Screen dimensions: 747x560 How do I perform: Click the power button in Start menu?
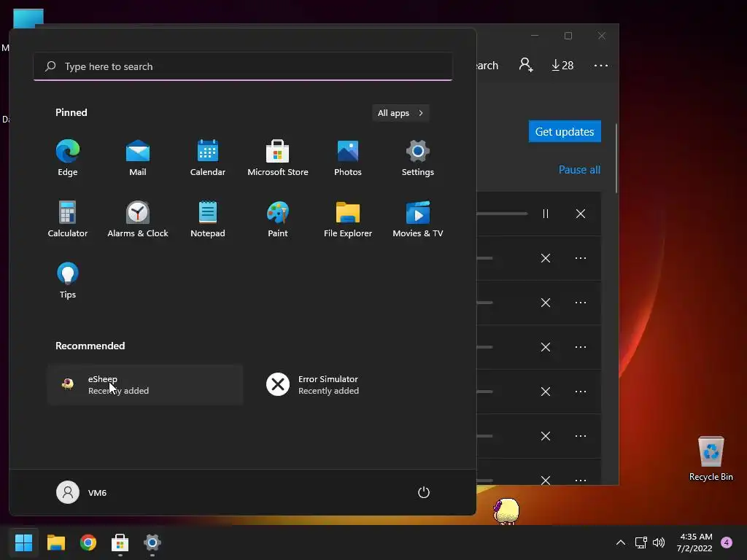tap(424, 492)
